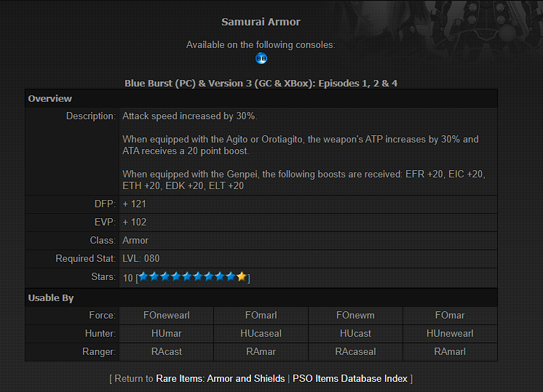Select the FOnewm cell
Screen dimensions: 543x392
click(355, 315)
